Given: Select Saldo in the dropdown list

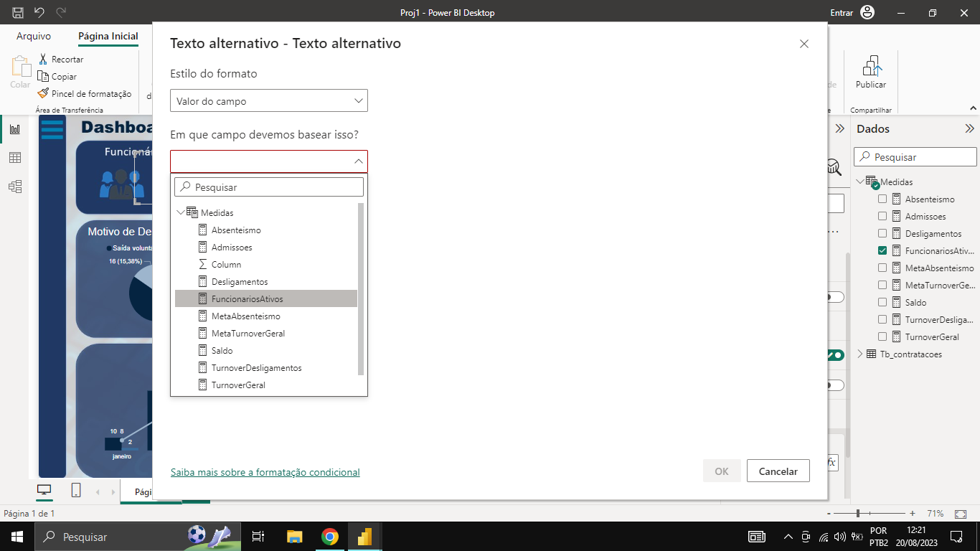Looking at the screenshot, I should [266, 351].
